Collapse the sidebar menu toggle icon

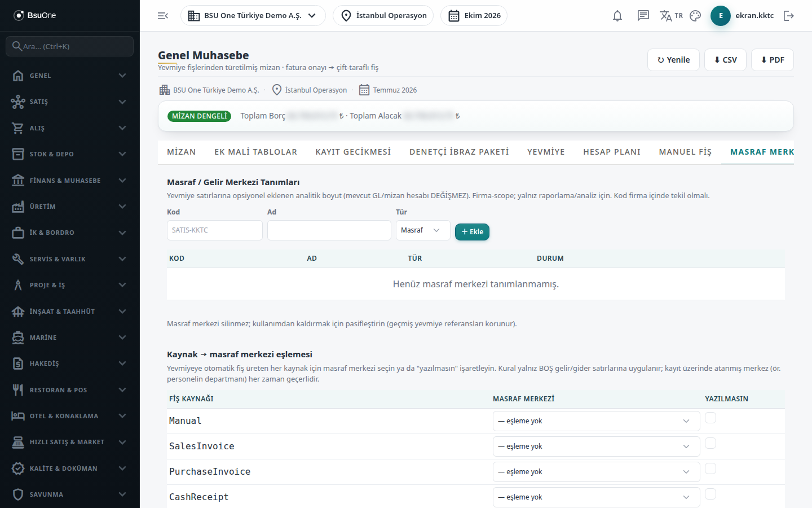click(163, 16)
